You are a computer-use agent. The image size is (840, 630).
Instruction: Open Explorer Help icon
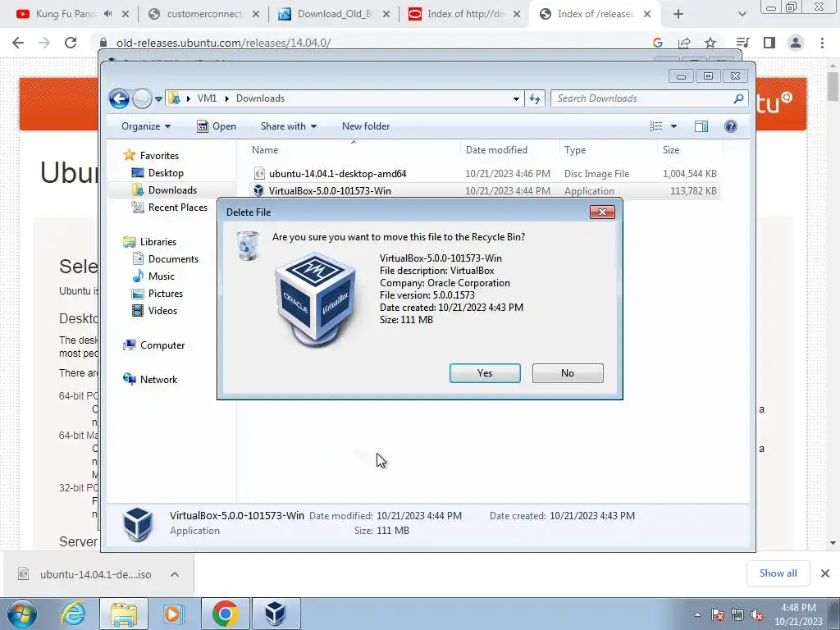[x=731, y=126]
